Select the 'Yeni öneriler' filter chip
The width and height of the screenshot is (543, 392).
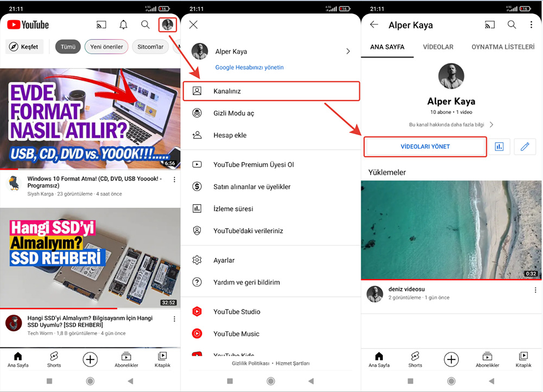click(x=106, y=47)
